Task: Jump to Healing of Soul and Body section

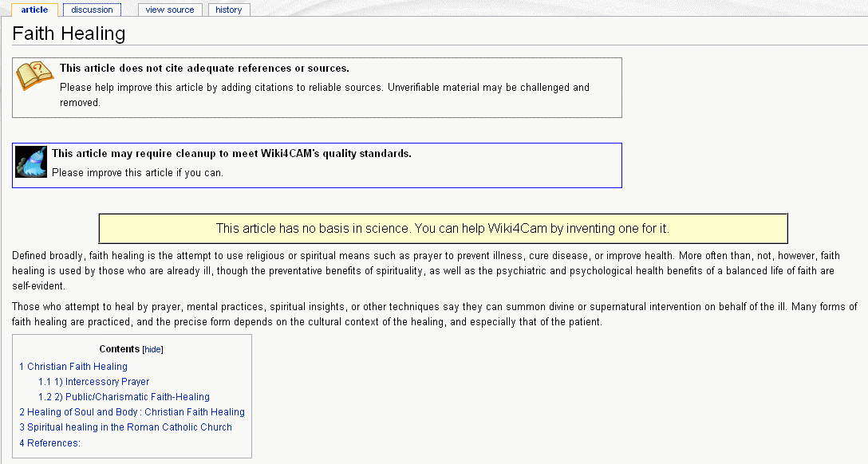Action: tap(132, 412)
